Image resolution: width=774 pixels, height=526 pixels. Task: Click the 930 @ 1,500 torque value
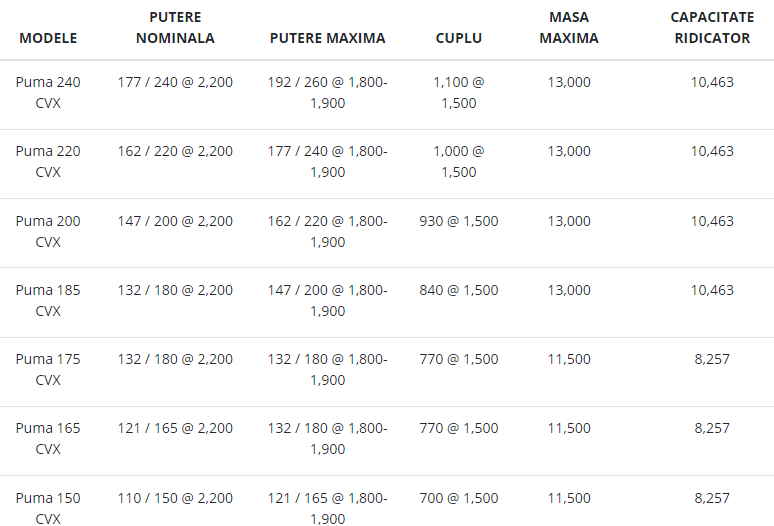pos(459,221)
